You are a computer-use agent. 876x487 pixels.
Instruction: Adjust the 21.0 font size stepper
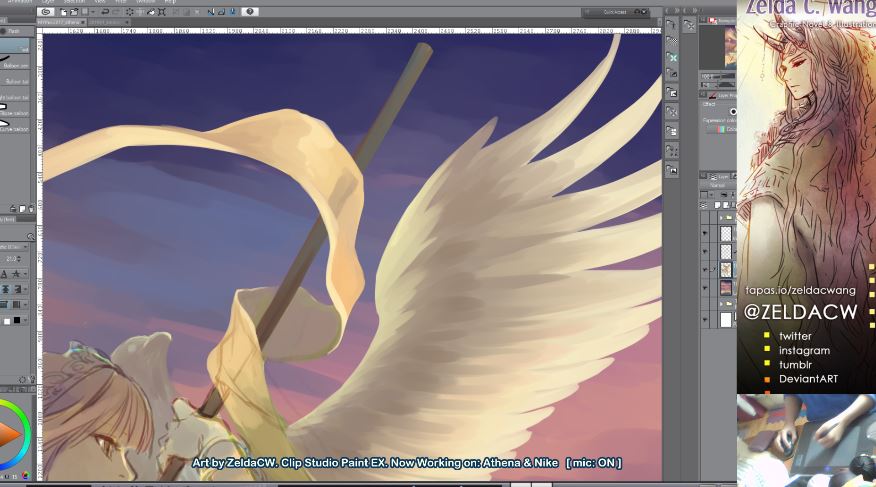[x=19, y=259]
